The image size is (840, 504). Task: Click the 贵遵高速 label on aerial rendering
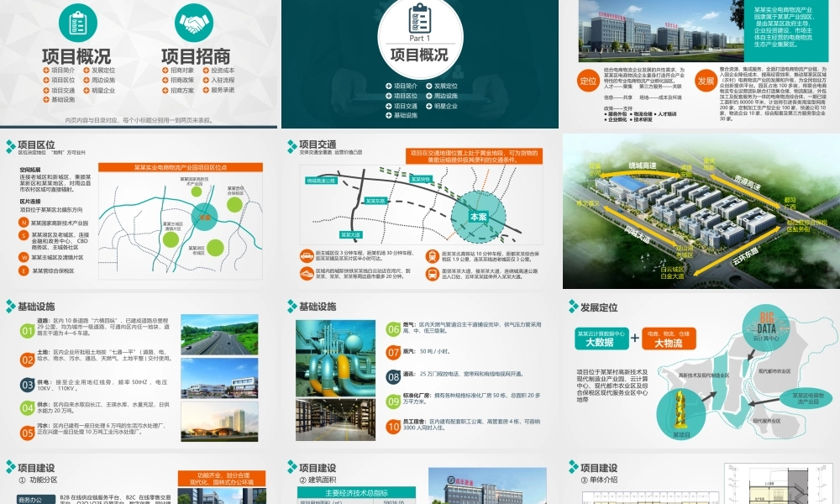click(748, 184)
